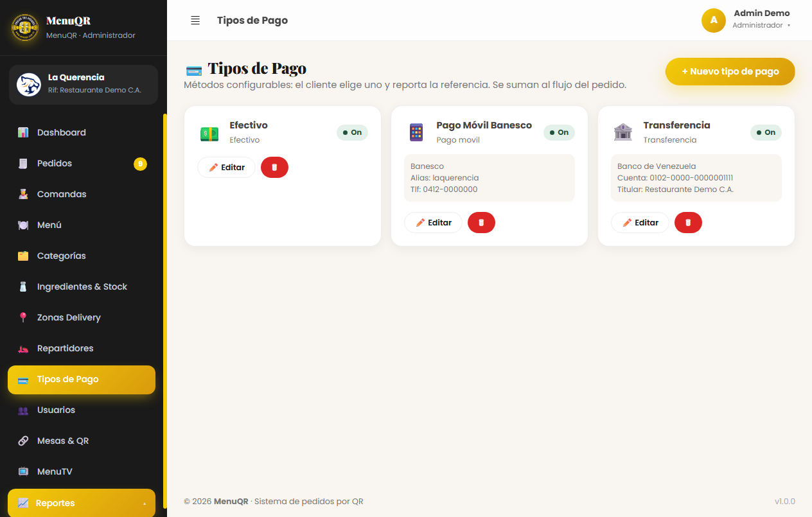Viewport: 812px width, 517px height.
Task: Click the footer MenuQR copyright text
Action: tap(274, 502)
